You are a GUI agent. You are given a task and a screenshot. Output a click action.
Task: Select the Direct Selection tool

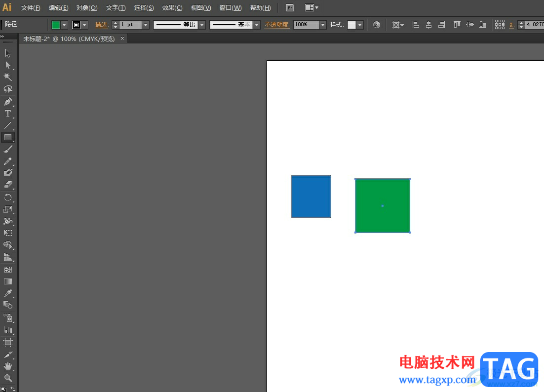[x=8, y=65]
